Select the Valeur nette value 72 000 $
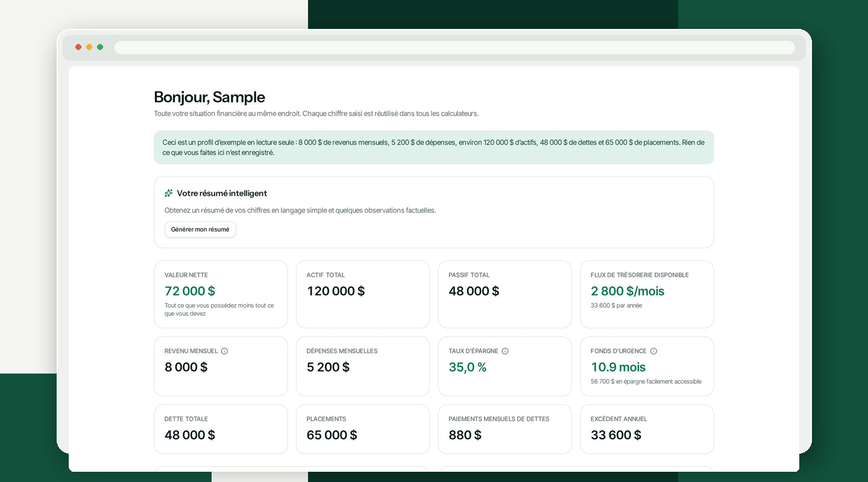 [x=190, y=291]
